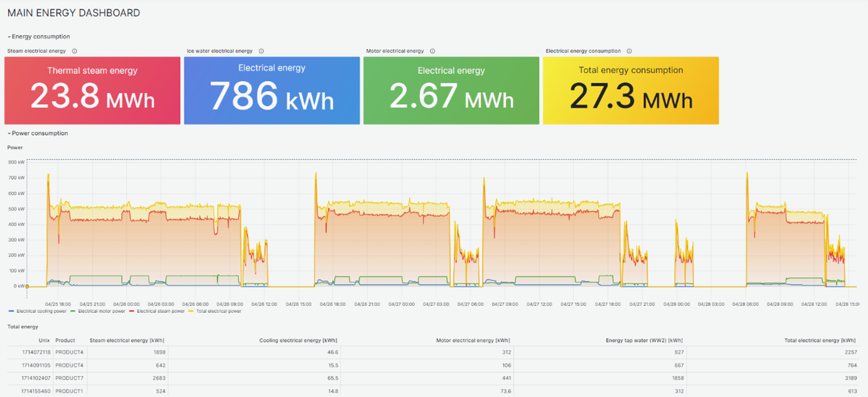Click the info icon beside Steam electrical energy
Viewport: 868px width, 397px height.
click(75, 52)
